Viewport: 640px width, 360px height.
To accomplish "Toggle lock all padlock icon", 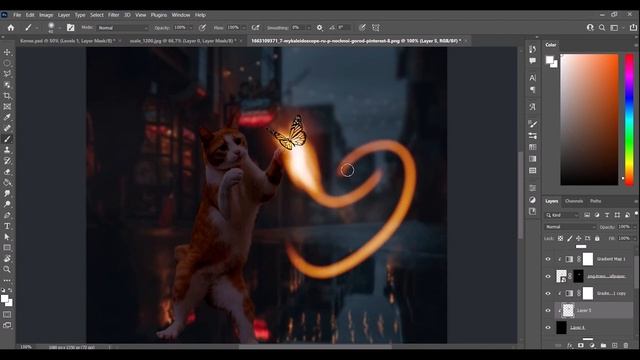I will point(597,238).
